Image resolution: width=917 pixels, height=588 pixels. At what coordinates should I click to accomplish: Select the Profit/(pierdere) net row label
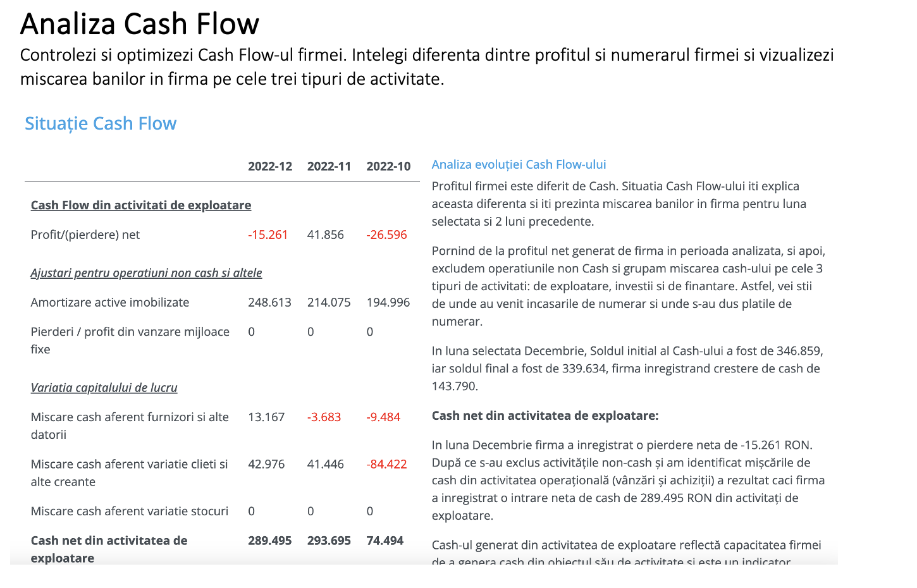[x=85, y=235]
